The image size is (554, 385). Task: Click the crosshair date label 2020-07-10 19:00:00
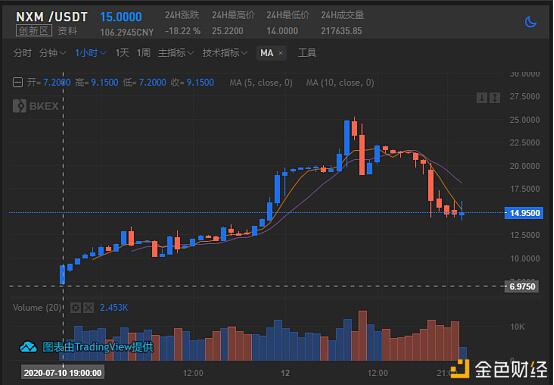63,373
